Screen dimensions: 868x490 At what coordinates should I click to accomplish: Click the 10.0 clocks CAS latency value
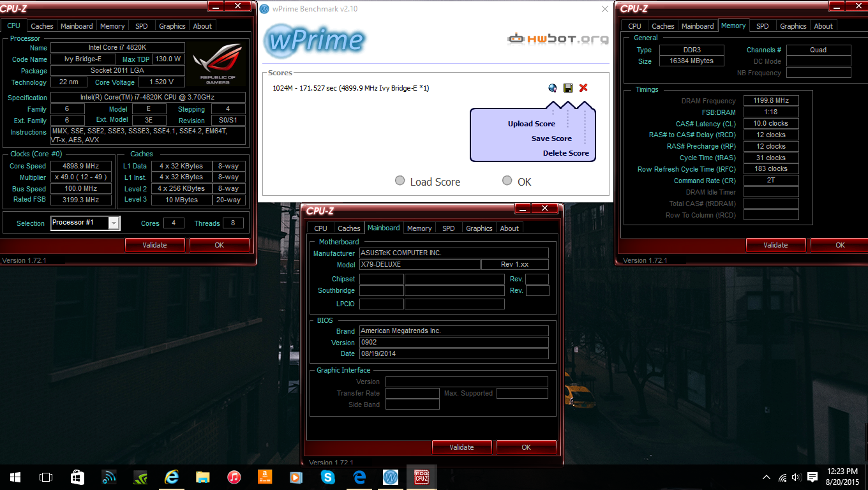(771, 124)
